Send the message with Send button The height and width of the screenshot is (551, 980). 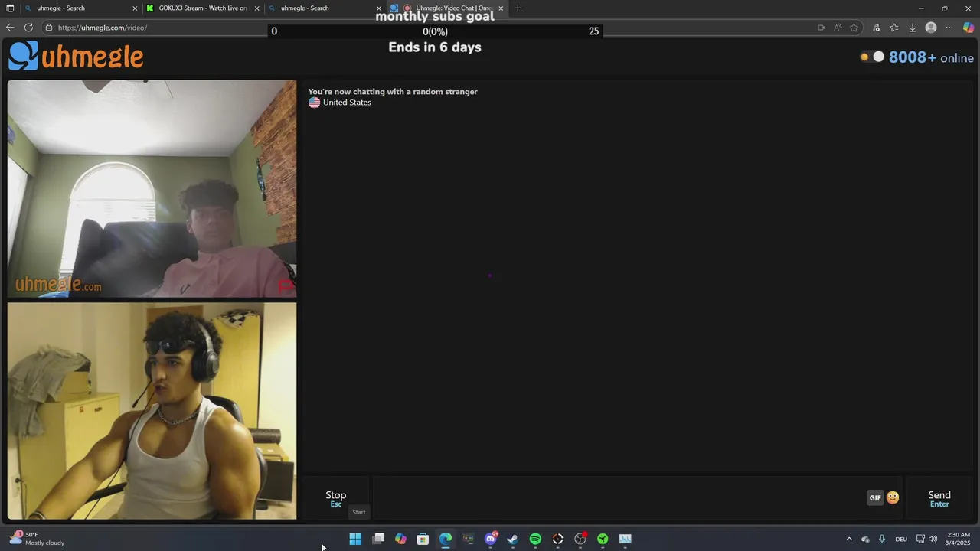(939, 498)
